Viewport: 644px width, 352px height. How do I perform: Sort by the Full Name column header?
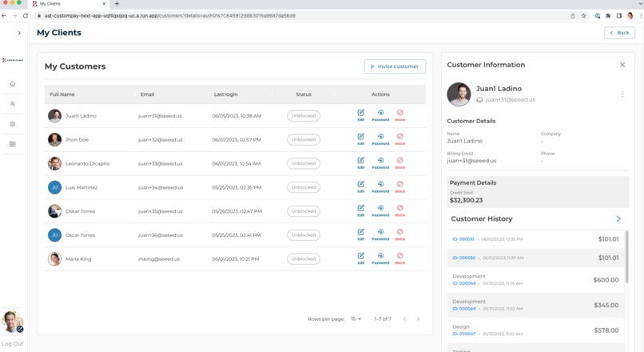click(x=62, y=94)
